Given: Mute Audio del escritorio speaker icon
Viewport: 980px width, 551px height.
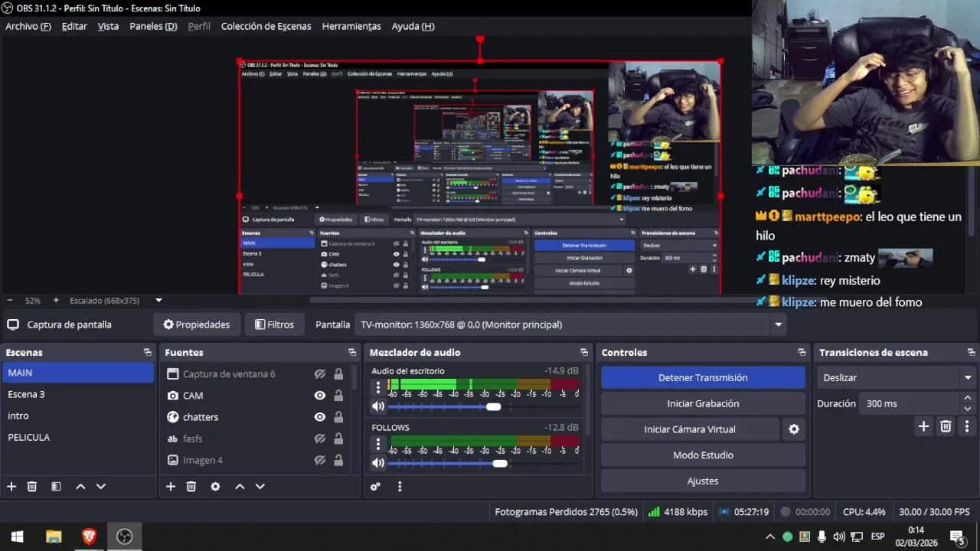Looking at the screenshot, I should click(378, 407).
